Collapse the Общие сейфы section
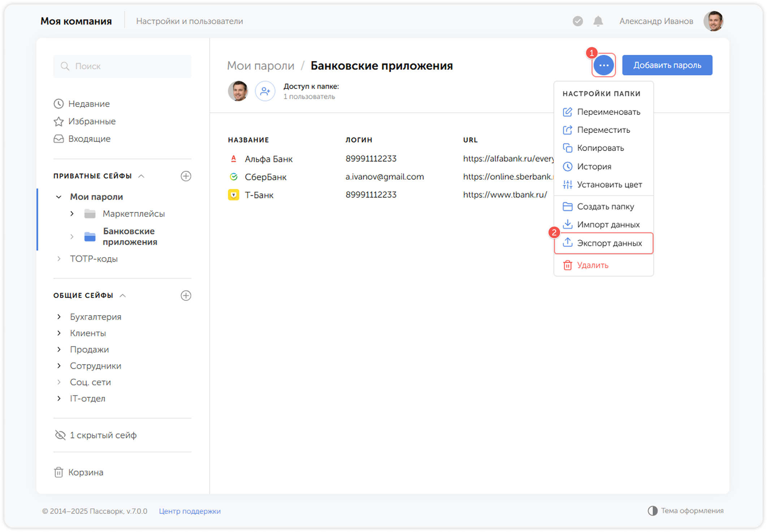767x532 pixels. tap(123, 295)
